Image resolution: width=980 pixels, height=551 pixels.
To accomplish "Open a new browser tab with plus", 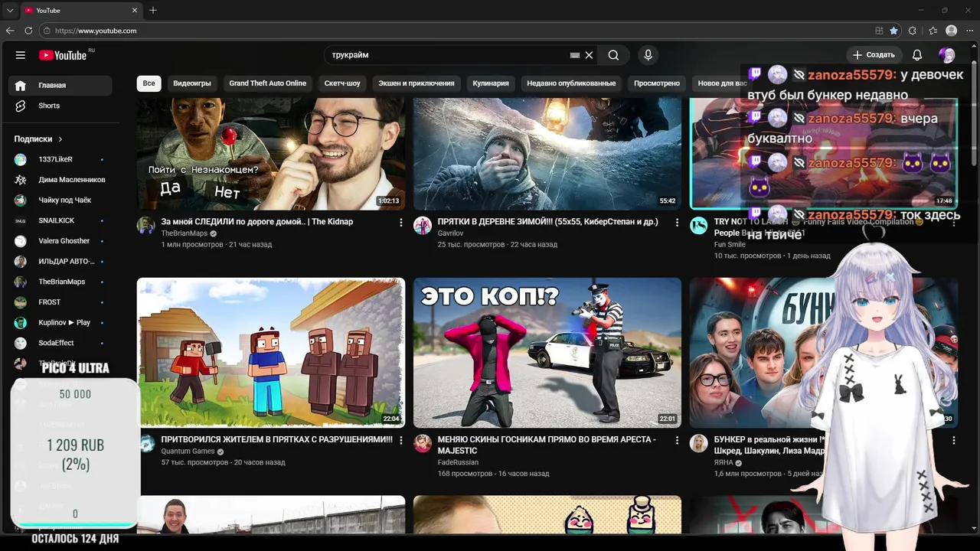I will point(153,10).
